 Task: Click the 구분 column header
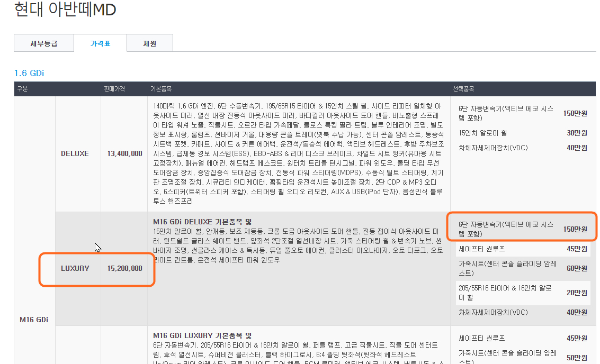[22, 89]
